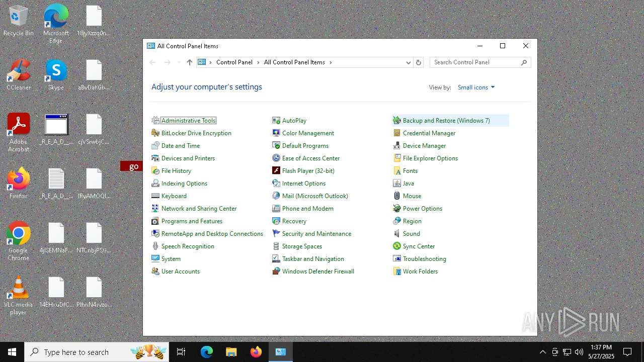The height and width of the screenshot is (362, 644).
Task: Select the Recycle Bin desktop icon
Action: point(19,21)
